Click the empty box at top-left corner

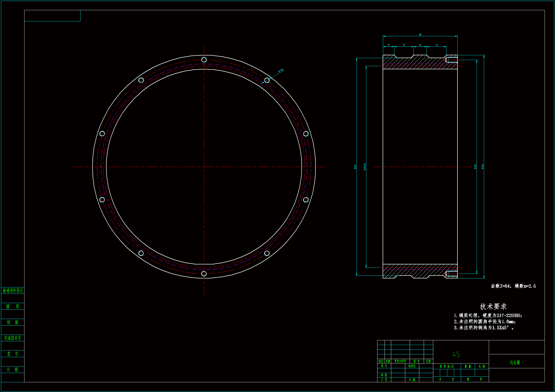52,16
